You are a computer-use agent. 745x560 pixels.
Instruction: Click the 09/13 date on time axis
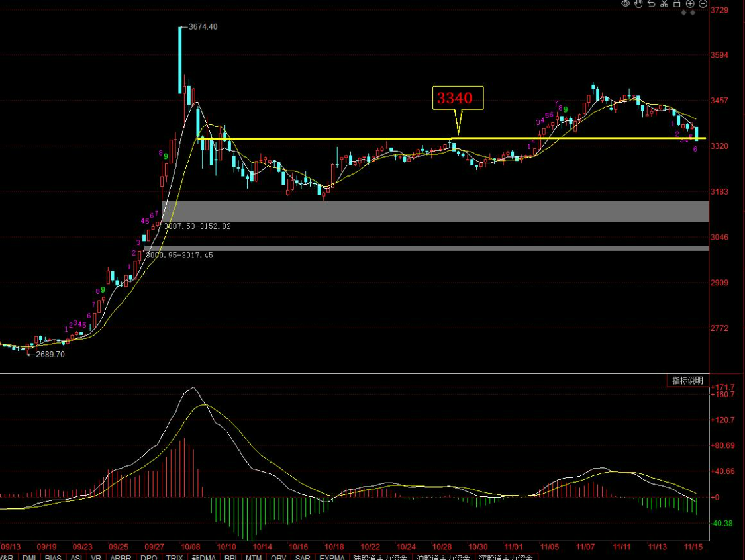11,547
